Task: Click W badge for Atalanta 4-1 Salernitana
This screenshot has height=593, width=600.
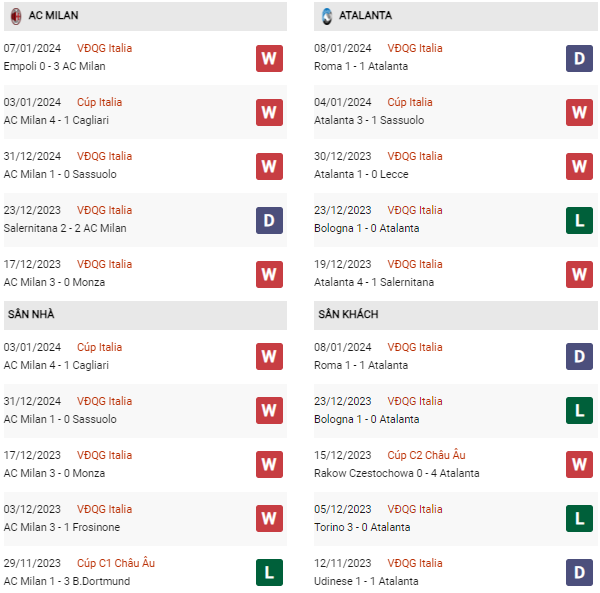Action: 579,274
